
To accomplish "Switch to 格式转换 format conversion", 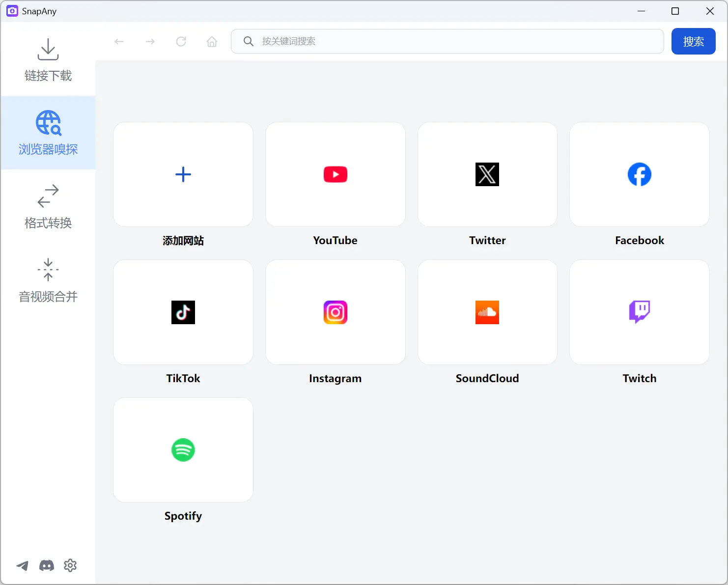I will tap(48, 207).
